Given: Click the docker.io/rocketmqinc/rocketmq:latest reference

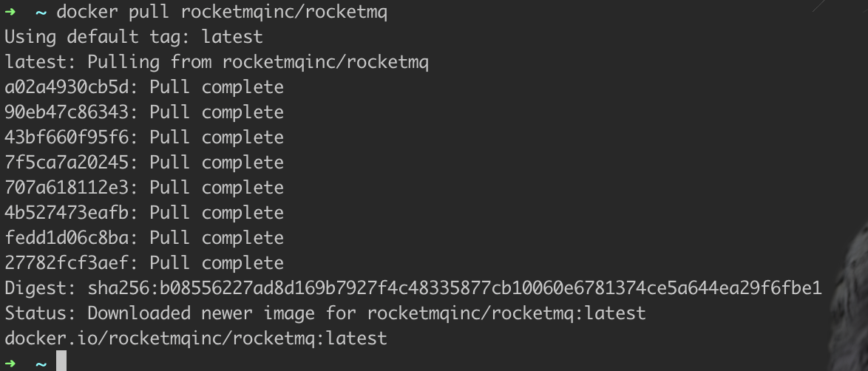Looking at the screenshot, I should (196, 338).
